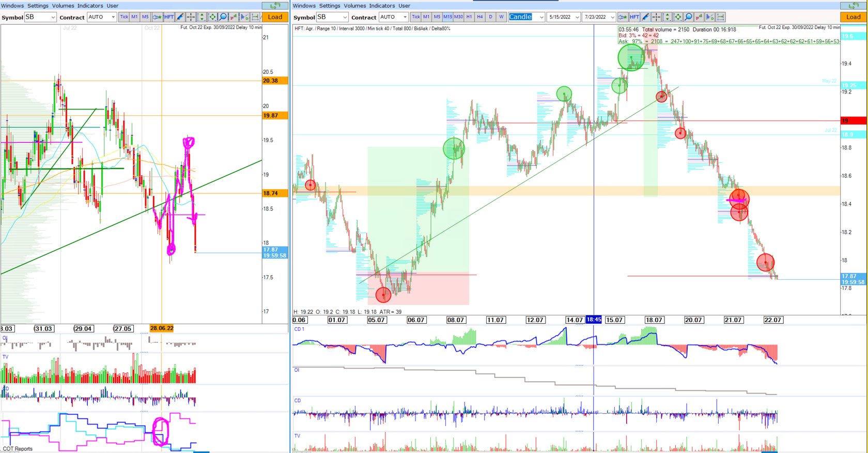Screen dimensions: 868x453
Task: Toggle HFT mode in right chart toolbar
Action: point(634,17)
